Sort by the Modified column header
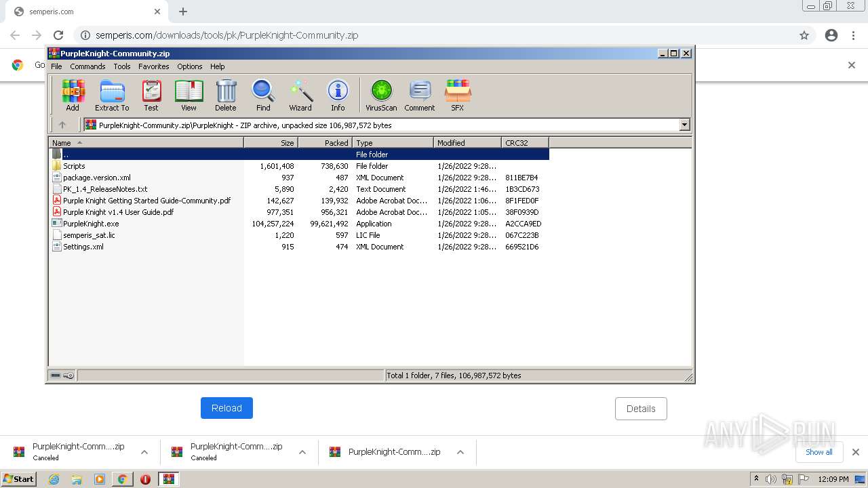The image size is (868, 488). [x=467, y=142]
